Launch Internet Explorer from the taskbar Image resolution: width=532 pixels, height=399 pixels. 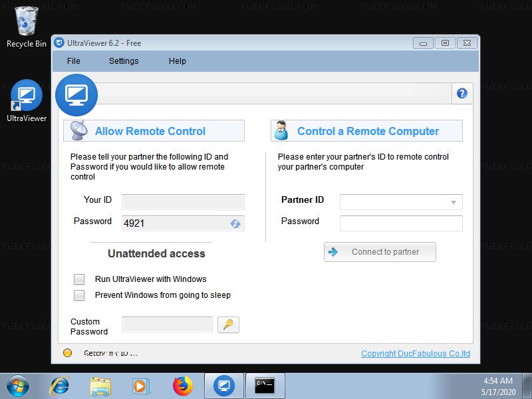pyautogui.click(x=60, y=386)
